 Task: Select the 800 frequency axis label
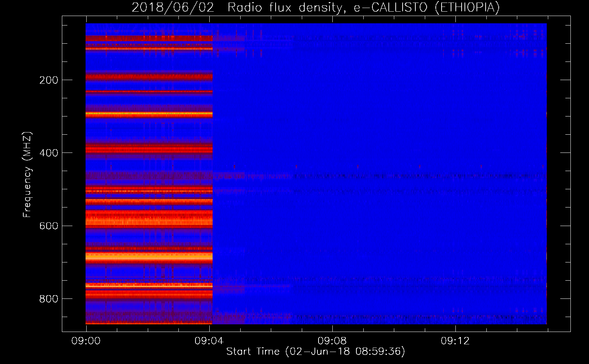[49, 299]
